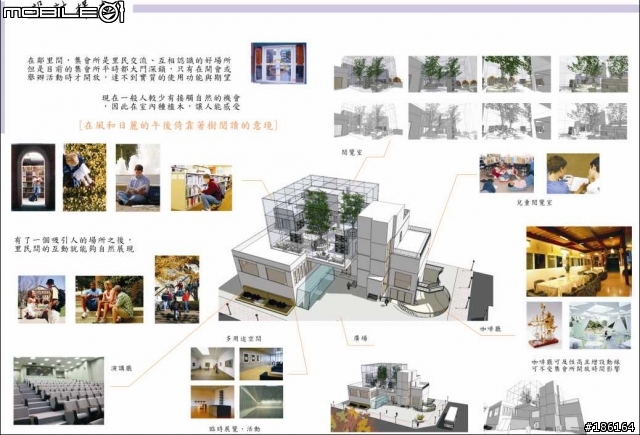Image resolution: width=640 pixels, height=435 pixels.
Task: Click the photo of man reading by fountain
Action: coord(138,177)
